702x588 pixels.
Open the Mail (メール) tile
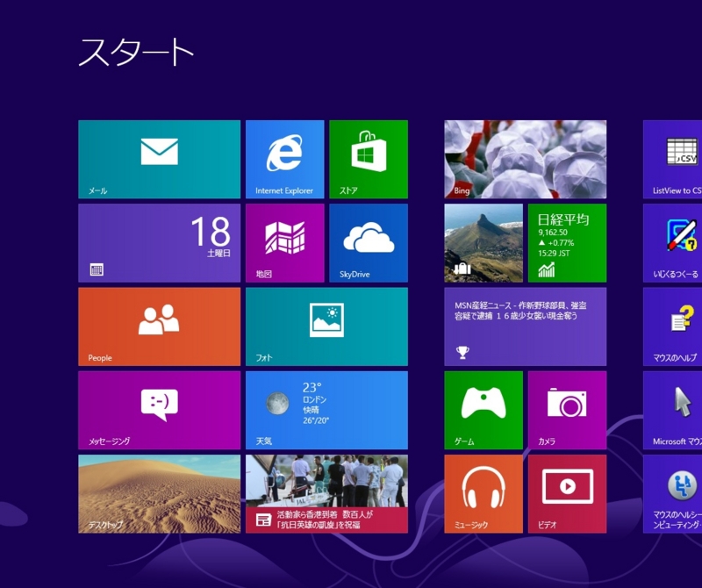click(x=159, y=159)
